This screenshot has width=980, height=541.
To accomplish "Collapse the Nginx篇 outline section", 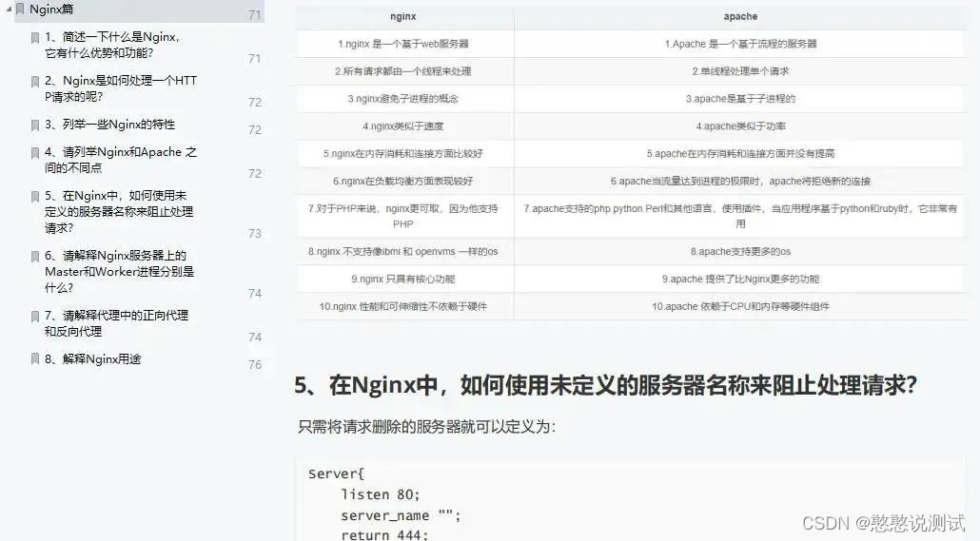I will click(x=9, y=10).
